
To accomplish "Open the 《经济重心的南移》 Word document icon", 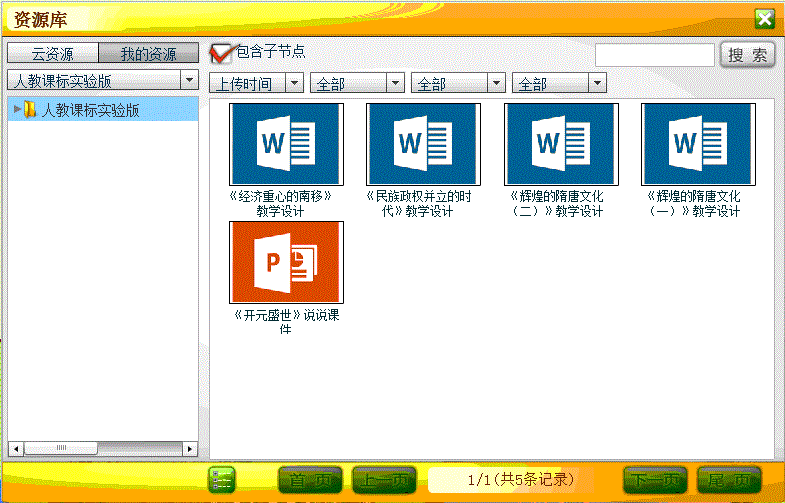I will [x=286, y=144].
